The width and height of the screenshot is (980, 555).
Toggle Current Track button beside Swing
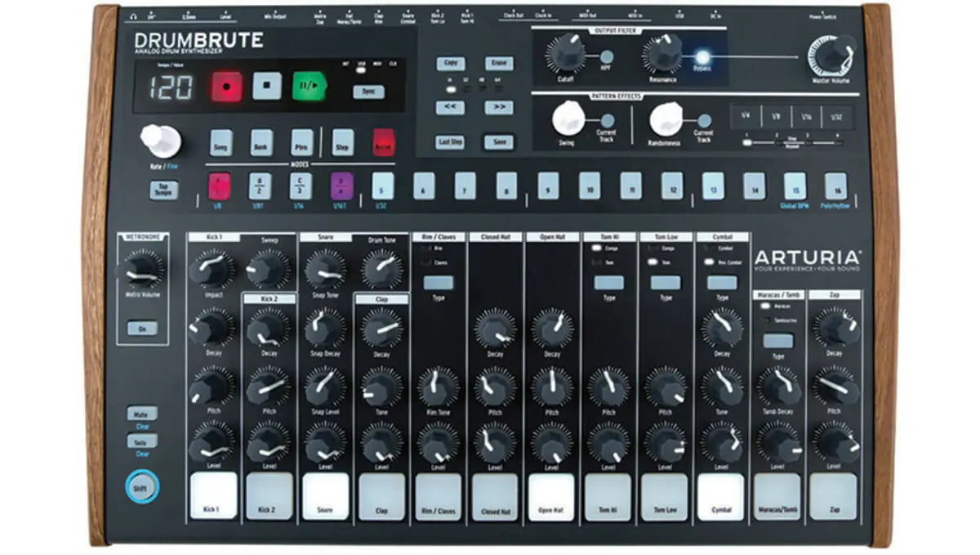607,120
